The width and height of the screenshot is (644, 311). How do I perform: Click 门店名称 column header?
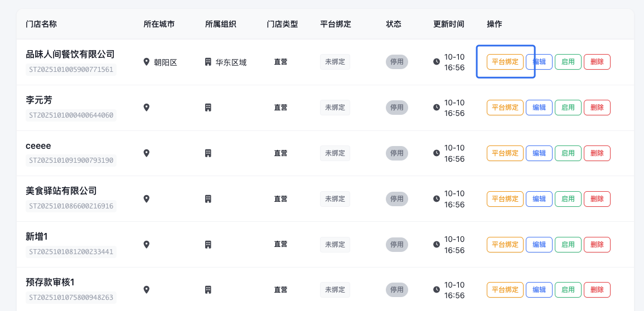41,25
